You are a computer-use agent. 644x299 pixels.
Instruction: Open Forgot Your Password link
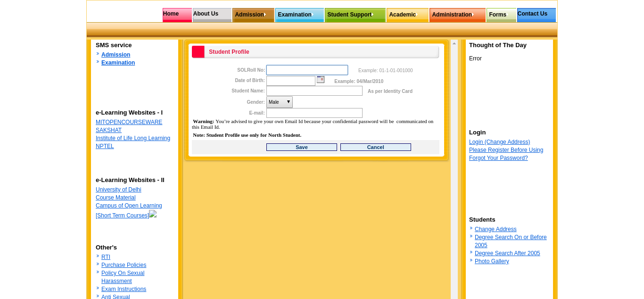(x=498, y=158)
